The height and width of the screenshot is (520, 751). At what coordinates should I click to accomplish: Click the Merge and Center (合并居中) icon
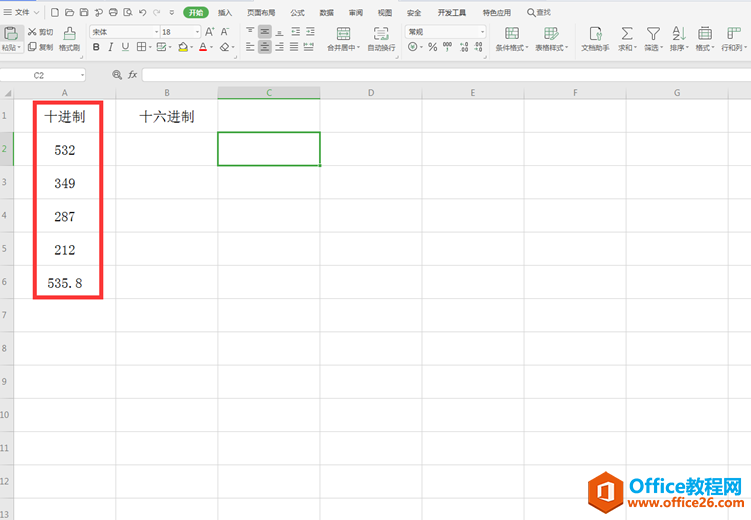tap(343, 34)
